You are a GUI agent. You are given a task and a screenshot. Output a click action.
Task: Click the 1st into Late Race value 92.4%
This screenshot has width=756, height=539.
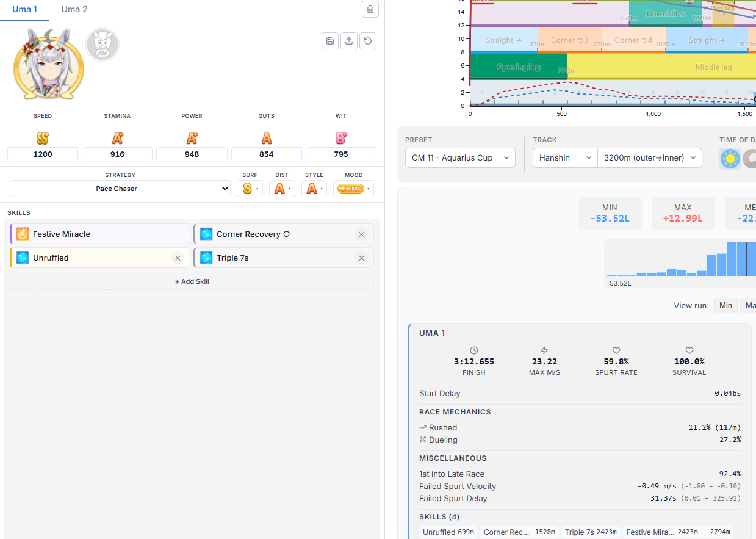pos(730,474)
